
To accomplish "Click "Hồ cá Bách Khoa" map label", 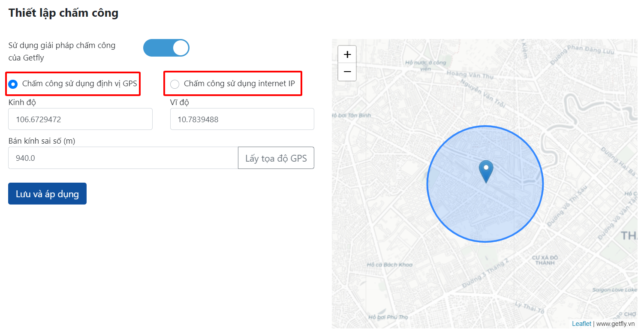I will click(389, 265).
